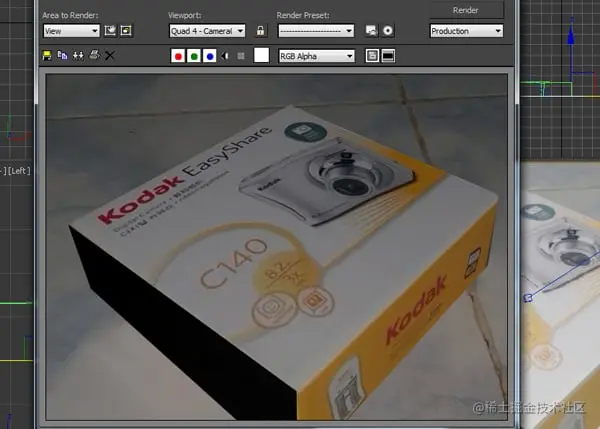600x429 pixels.
Task: Open the RGB Alpha channel dropdown
Action: (316, 56)
